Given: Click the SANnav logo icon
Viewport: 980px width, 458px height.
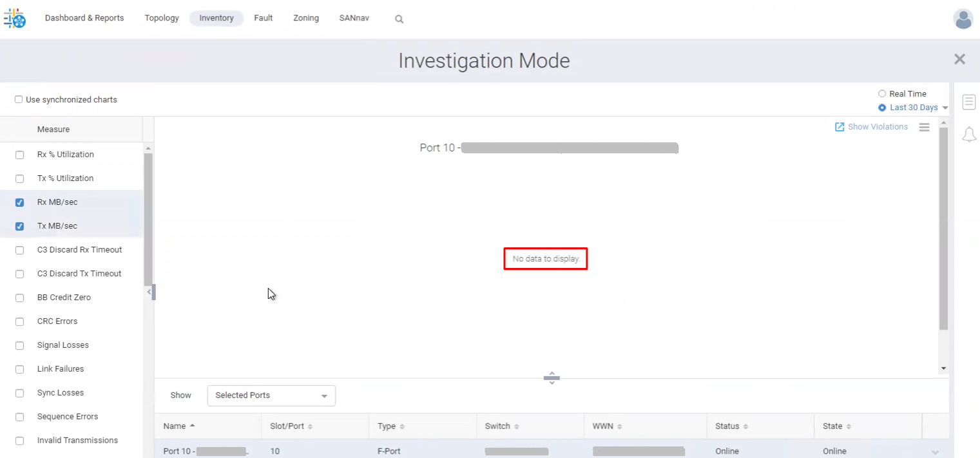Looking at the screenshot, I should (x=15, y=19).
